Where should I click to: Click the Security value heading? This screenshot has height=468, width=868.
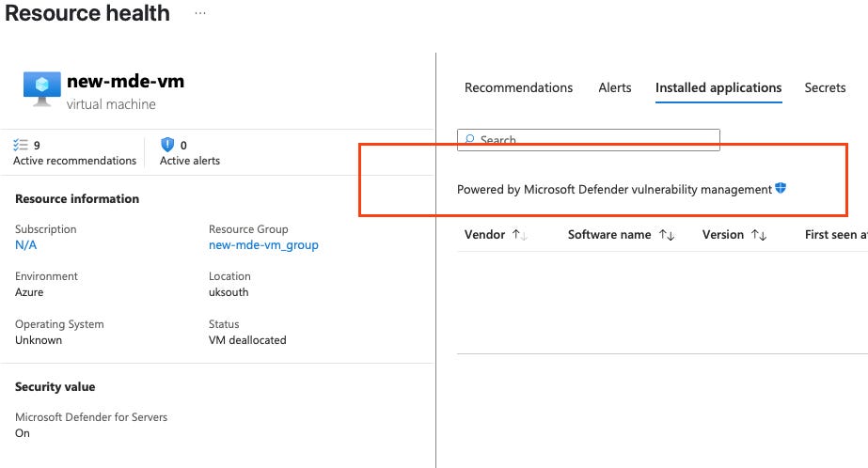click(55, 386)
